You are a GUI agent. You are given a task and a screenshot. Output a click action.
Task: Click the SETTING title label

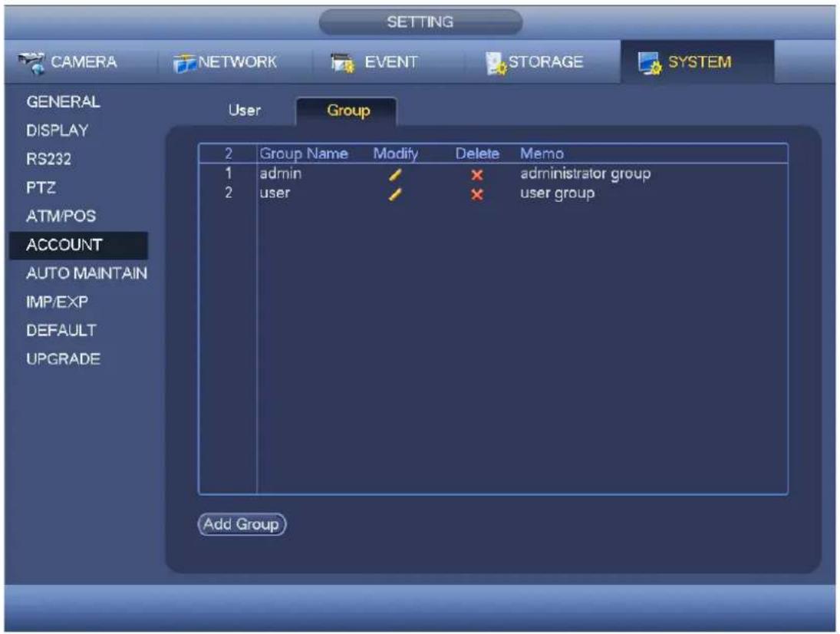[420, 22]
